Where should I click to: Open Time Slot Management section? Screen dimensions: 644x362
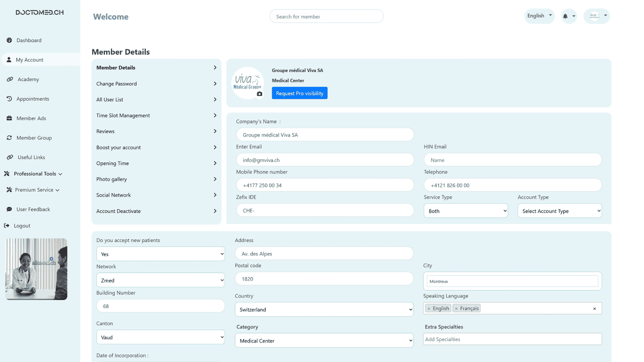coord(156,115)
